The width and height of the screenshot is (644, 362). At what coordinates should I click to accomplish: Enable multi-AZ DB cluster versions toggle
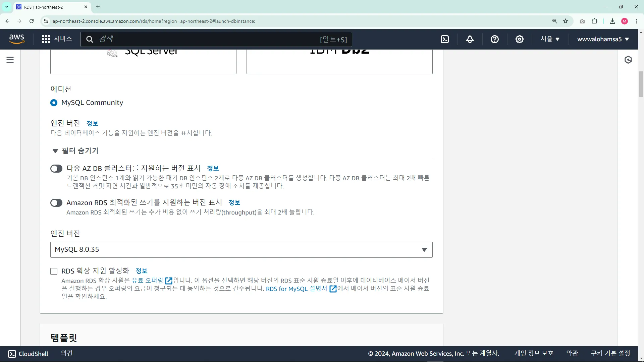pos(56,168)
